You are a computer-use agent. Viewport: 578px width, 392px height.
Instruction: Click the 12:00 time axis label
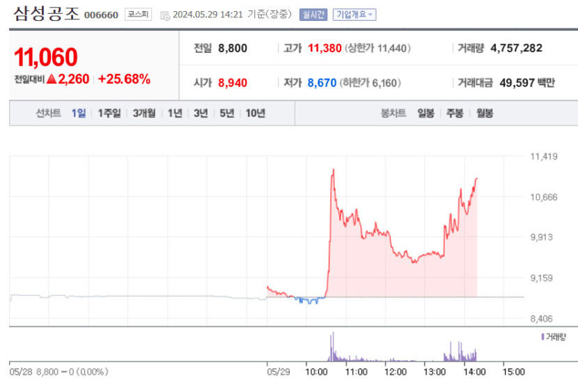395,372
